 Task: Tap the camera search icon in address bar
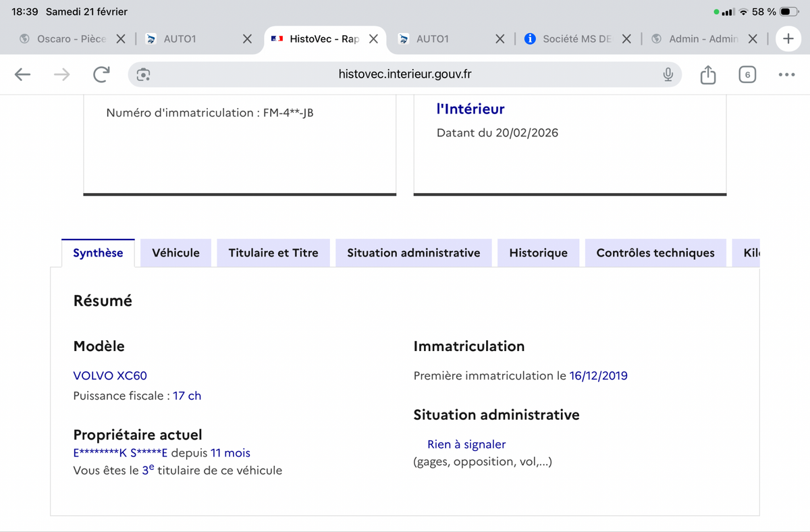point(143,74)
